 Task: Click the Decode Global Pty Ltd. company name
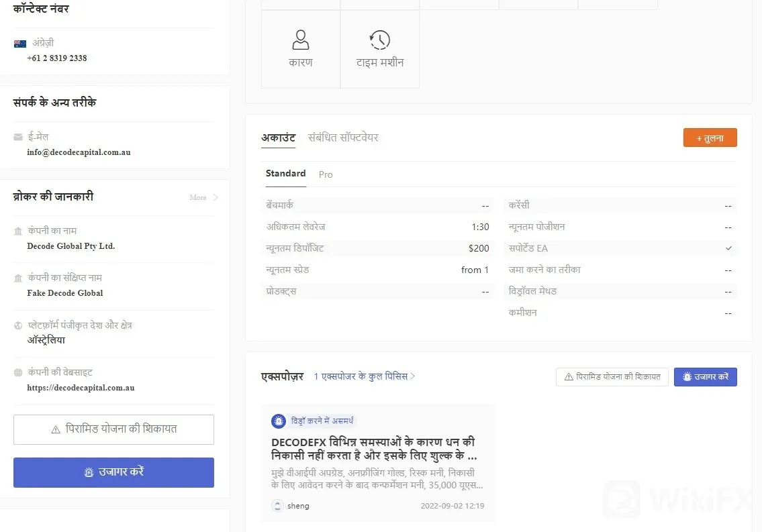[x=71, y=246]
